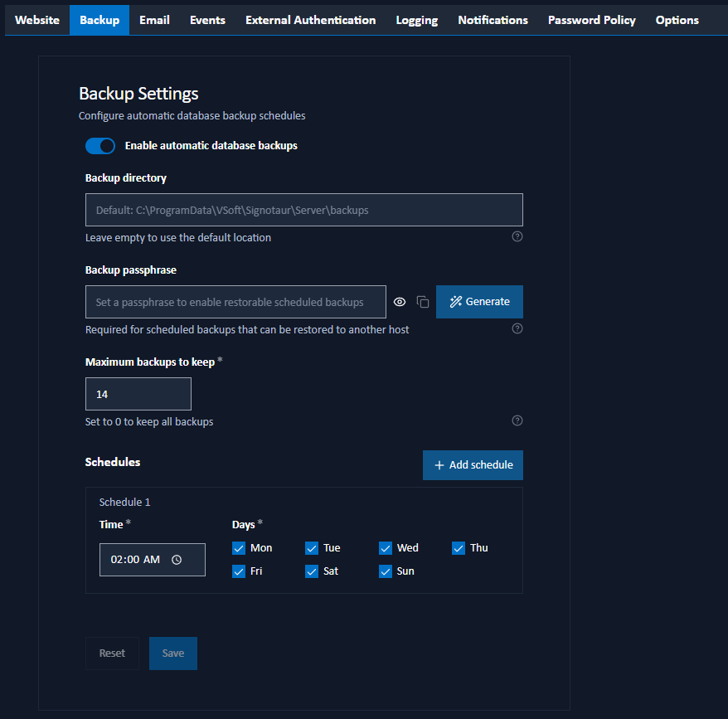Toggle Enable automatic database backups switch
The image size is (728, 719).
tap(100, 146)
